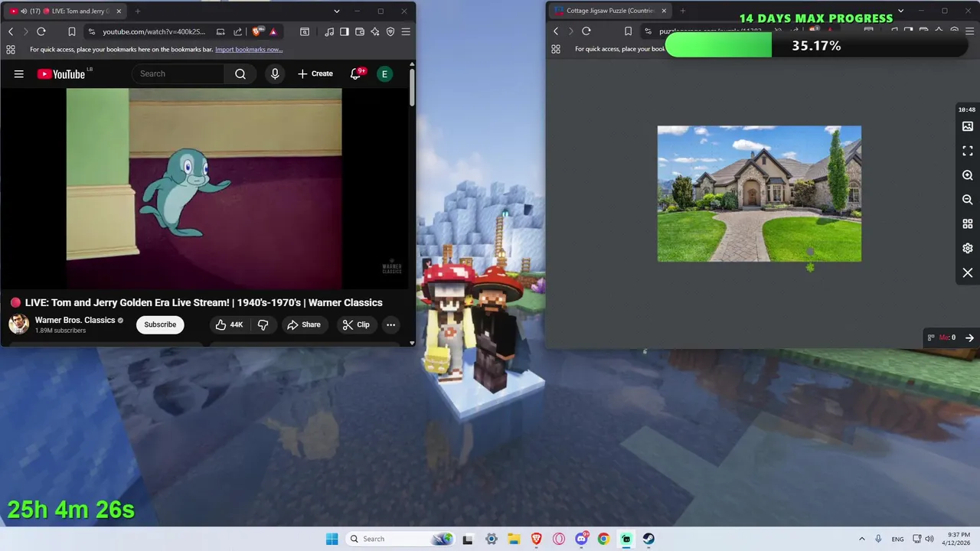Open Brave VPN shield icon

pos(390,31)
